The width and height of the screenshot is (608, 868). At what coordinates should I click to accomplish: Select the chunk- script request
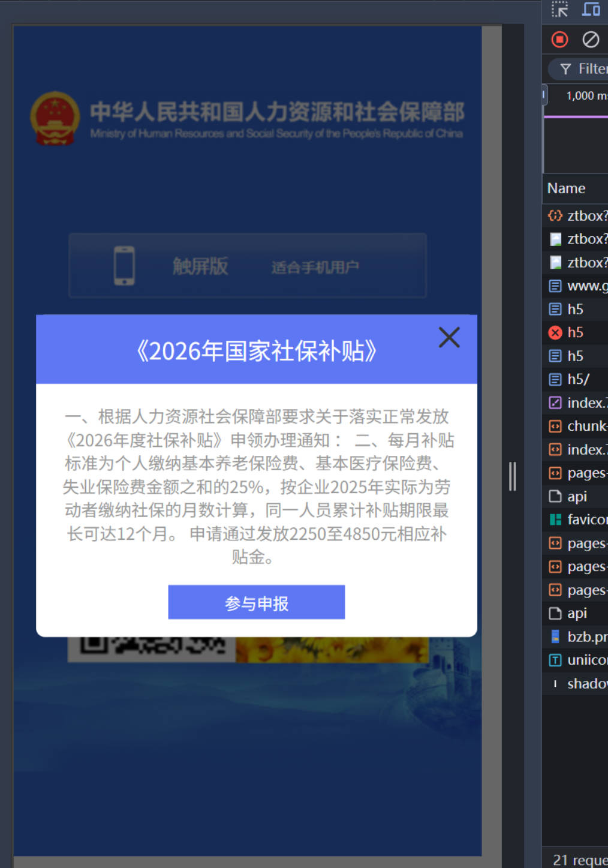click(586, 426)
